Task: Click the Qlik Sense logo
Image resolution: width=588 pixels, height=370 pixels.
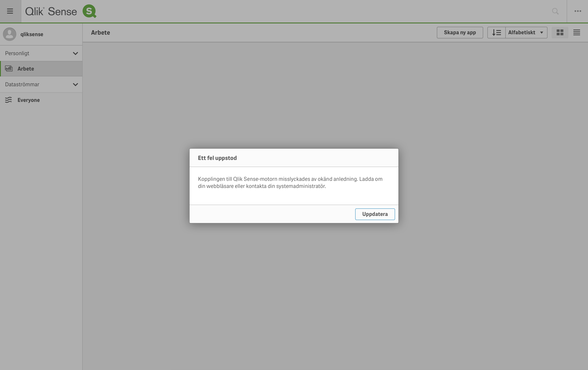Action: pos(61,11)
